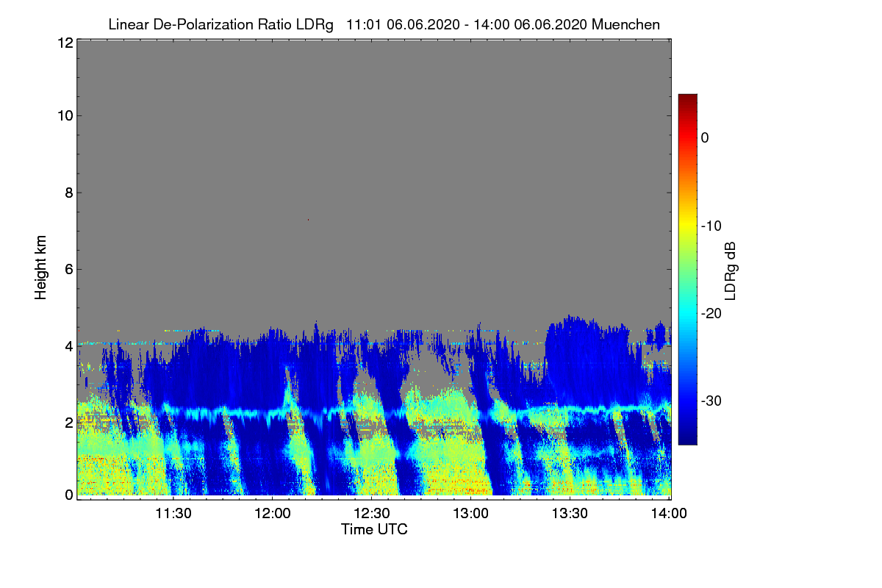Click the 'Height km' y-axis label

(40, 267)
